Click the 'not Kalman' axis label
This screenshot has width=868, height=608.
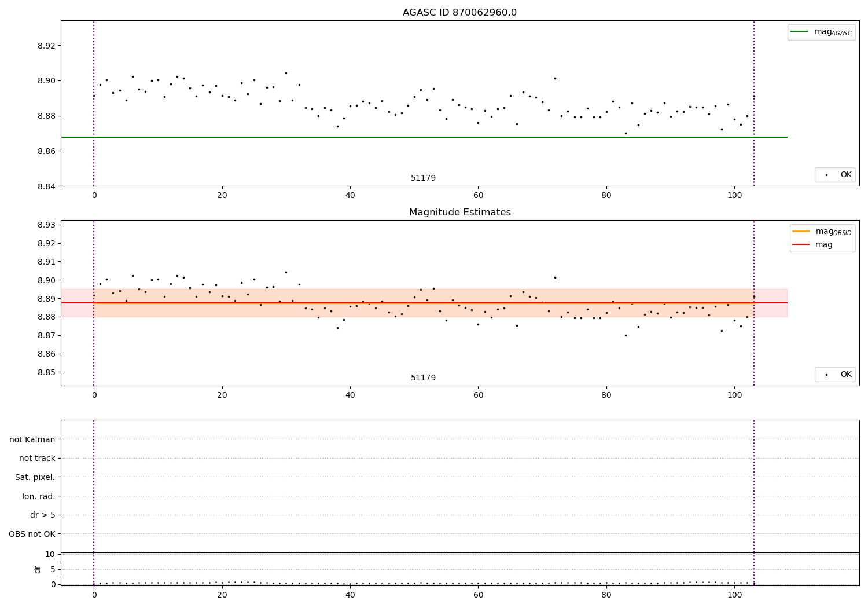click(32, 439)
